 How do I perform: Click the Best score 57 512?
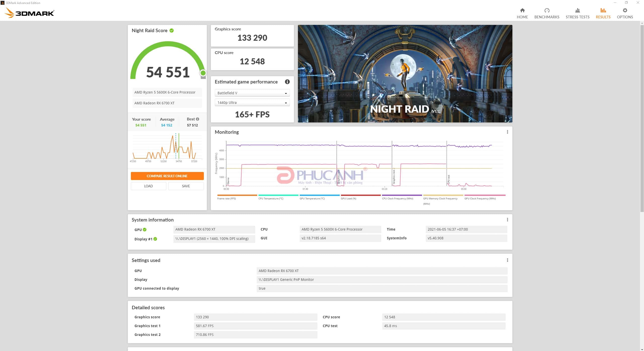(x=192, y=125)
